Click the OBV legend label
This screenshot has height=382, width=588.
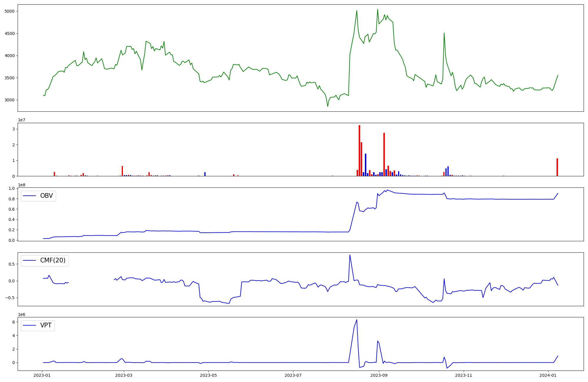click(x=46, y=196)
